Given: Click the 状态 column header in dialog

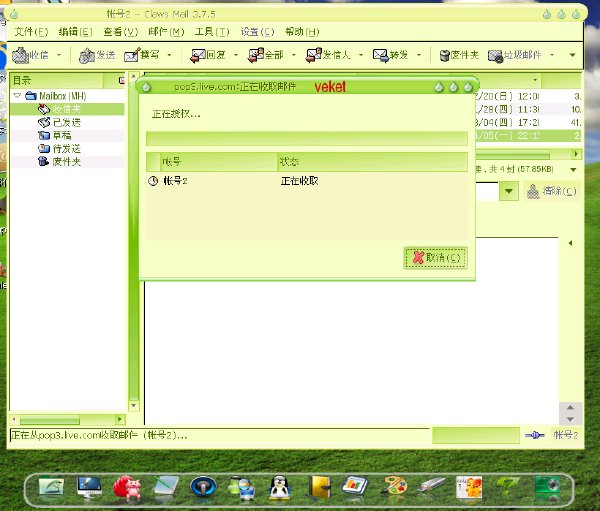Looking at the screenshot, I should coord(372,162).
